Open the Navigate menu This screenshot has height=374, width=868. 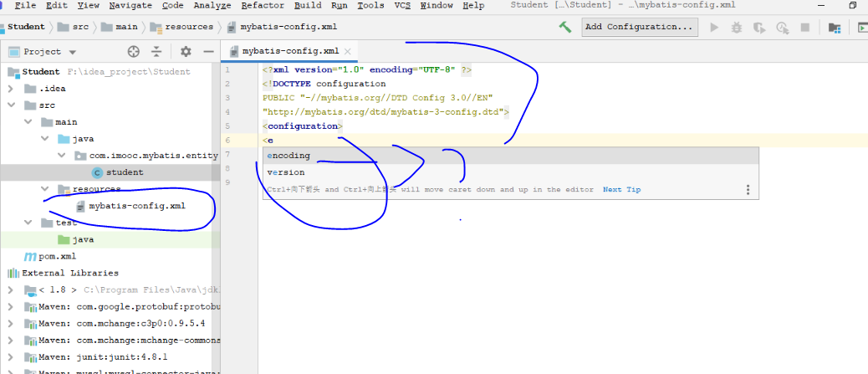(130, 6)
